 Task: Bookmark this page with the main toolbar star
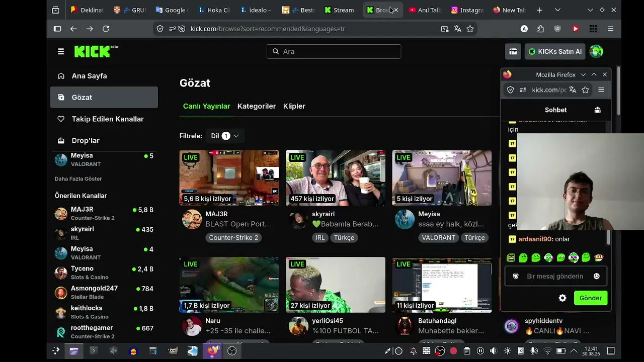click(470, 29)
